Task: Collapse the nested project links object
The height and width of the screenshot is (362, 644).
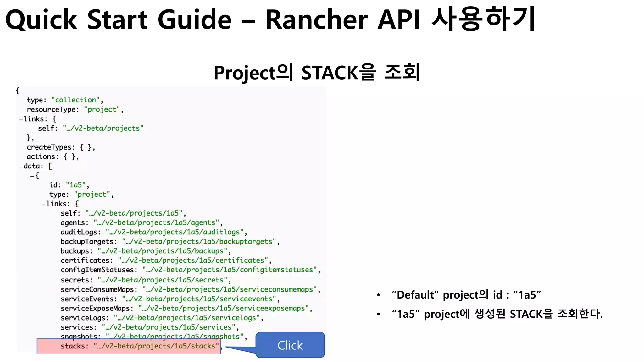Action: (x=43, y=204)
